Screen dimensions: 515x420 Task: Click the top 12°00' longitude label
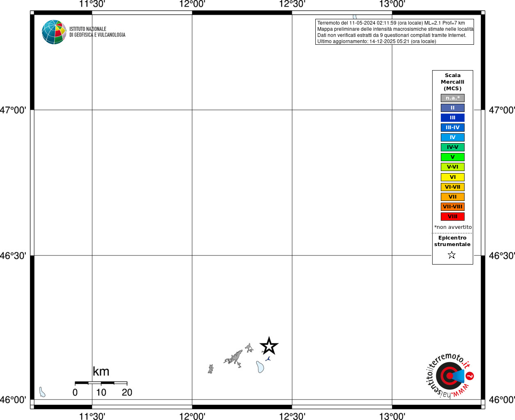[192, 4]
